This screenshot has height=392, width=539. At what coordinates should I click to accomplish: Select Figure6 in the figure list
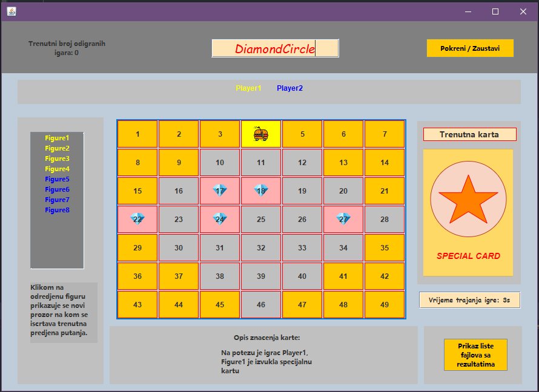[57, 189]
